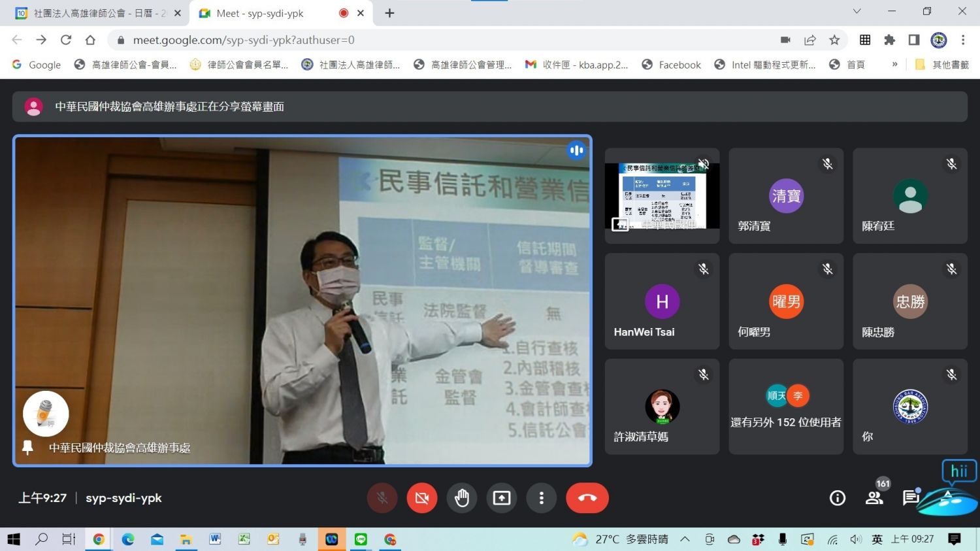Show the participants list (161)
Image resolution: width=980 pixels, height=551 pixels.
click(x=874, y=498)
